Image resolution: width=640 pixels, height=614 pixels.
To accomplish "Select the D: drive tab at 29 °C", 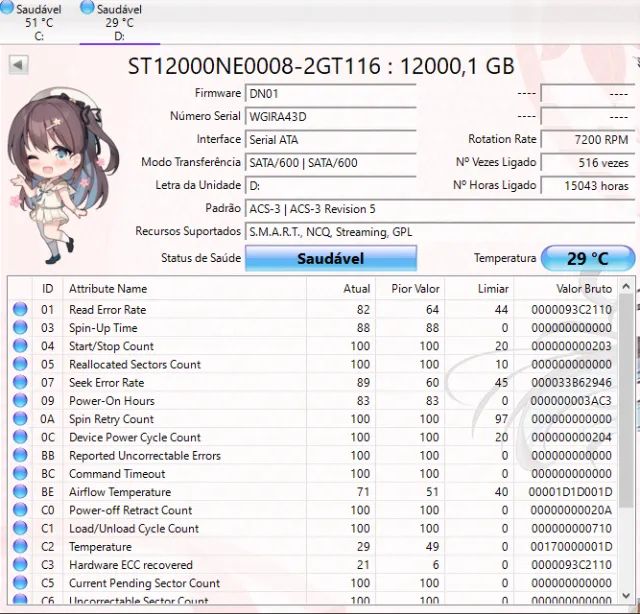I will [119, 21].
